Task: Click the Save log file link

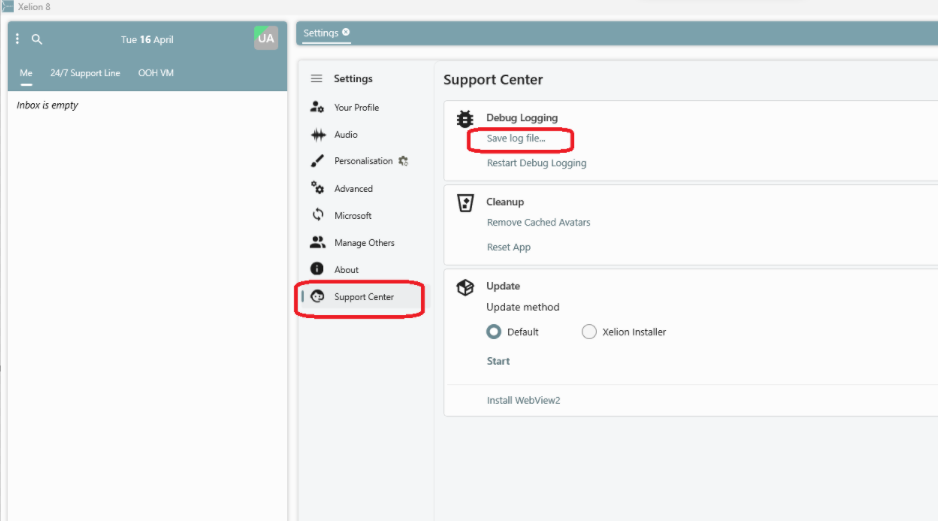Action: [516, 138]
